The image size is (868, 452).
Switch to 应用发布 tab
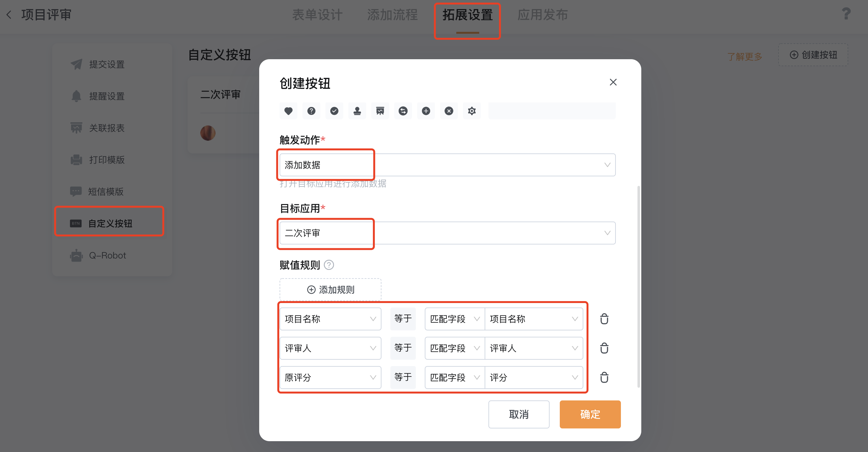click(x=543, y=15)
